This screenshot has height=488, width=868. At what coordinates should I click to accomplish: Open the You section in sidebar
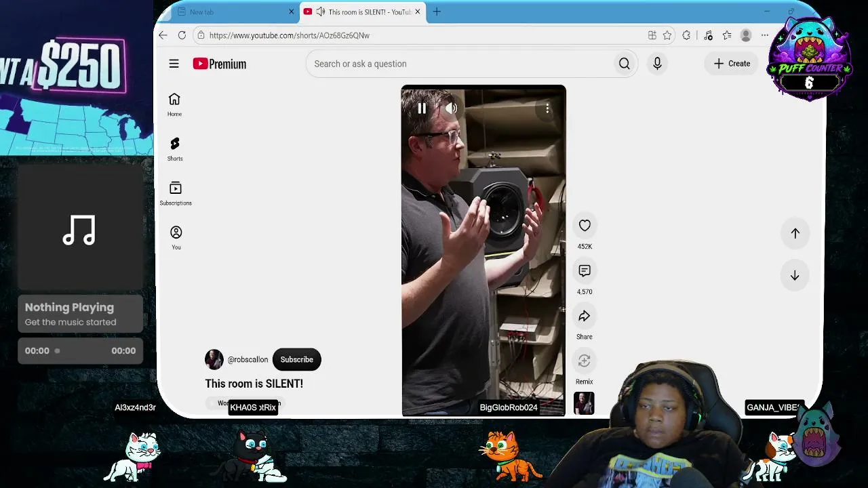tap(176, 238)
